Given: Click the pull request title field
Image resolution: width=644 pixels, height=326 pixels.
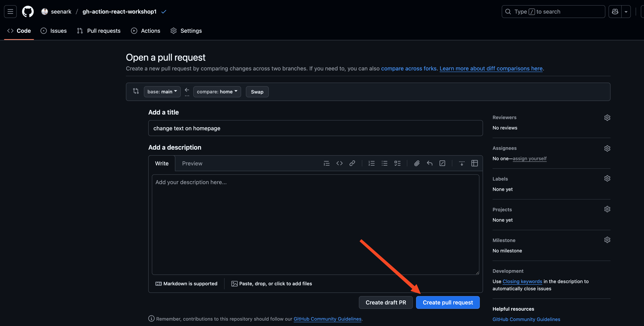Looking at the screenshot, I should (315, 128).
